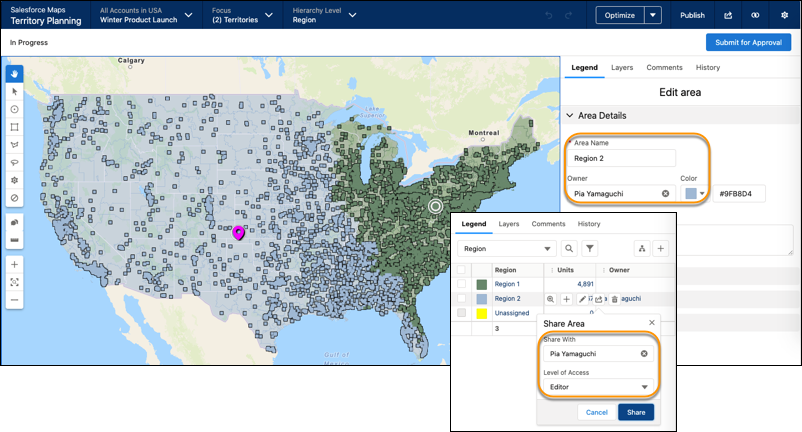The width and height of the screenshot is (802, 432).
Task: Collapse the Area Details section
Action: point(570,116)
